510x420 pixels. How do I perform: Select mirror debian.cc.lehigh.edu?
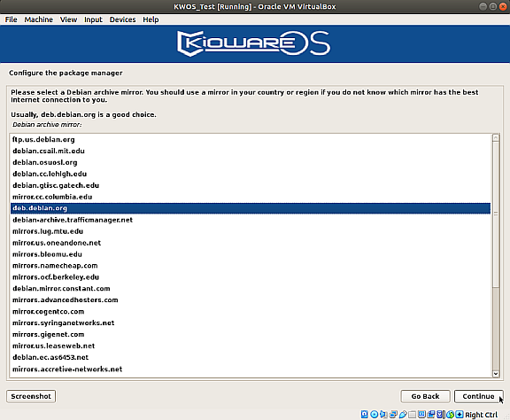pos(251,174)
